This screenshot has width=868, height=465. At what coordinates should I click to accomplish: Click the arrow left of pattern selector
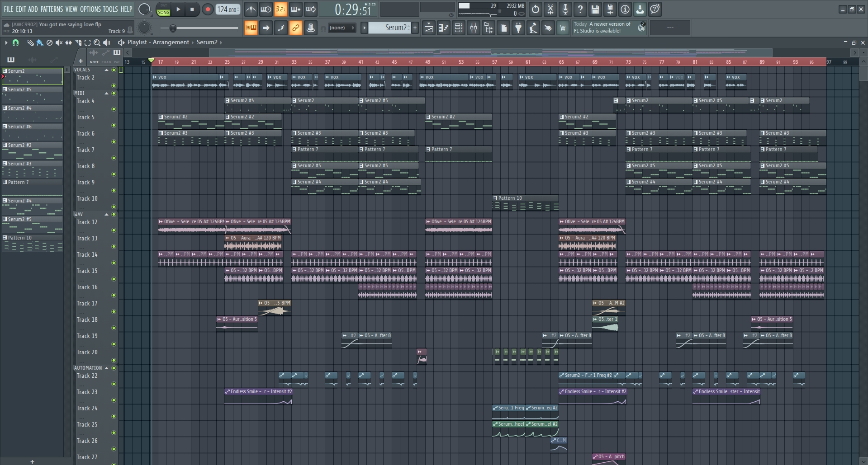pos(364,28)
